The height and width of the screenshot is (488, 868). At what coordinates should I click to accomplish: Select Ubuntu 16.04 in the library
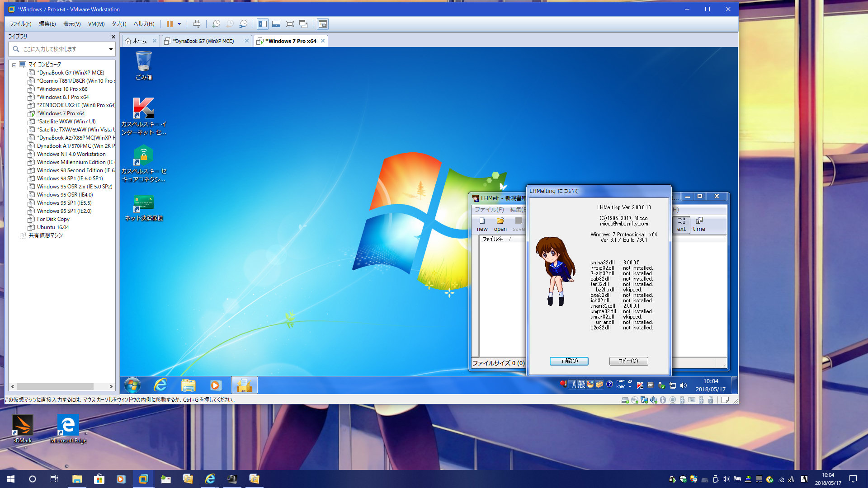(x=53, y=227)
